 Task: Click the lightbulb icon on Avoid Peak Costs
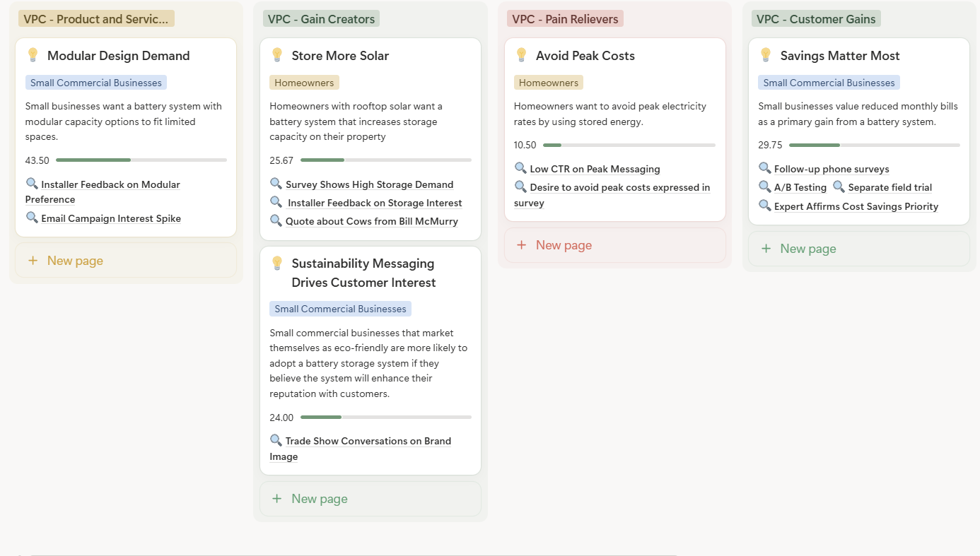click(x=521, y=55)
